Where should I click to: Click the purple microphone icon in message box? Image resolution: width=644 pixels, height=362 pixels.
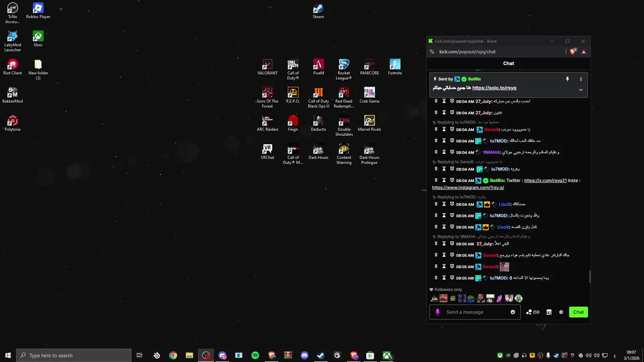tap(437, 312)
